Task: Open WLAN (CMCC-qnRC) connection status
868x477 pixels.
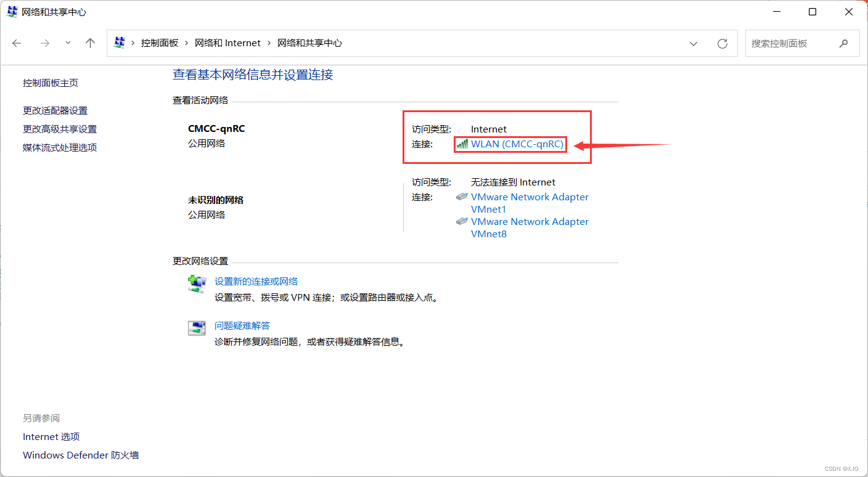Action: coord(517,144)
